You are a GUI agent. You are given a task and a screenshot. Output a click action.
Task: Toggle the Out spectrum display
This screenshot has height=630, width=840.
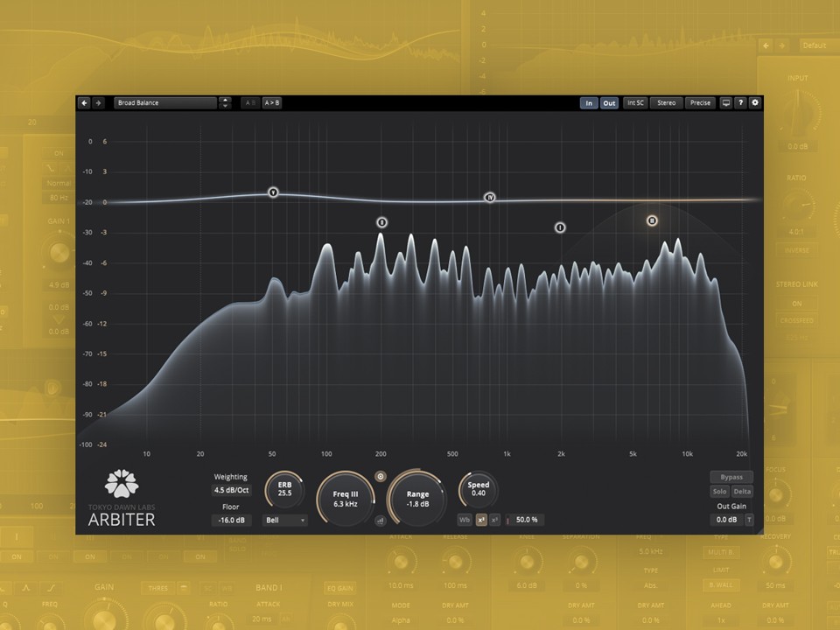pos(609,103)
